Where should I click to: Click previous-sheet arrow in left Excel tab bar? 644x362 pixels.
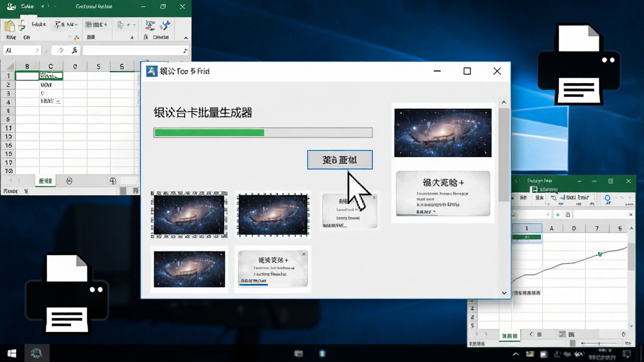coord(10,181)
